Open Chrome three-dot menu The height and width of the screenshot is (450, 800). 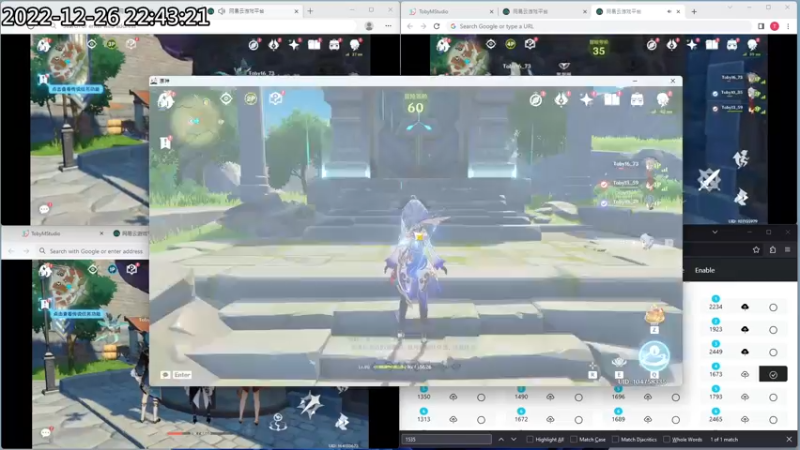tap(788, 26)
